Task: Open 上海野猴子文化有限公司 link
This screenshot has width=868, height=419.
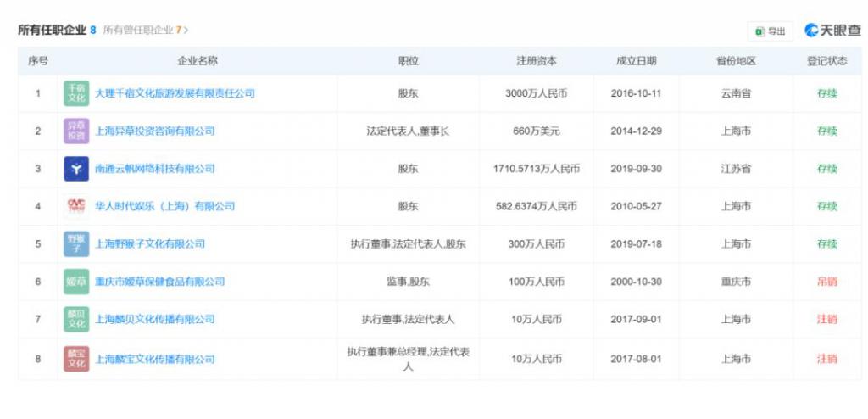Action: pyautogui.click(x=150, y=244)
